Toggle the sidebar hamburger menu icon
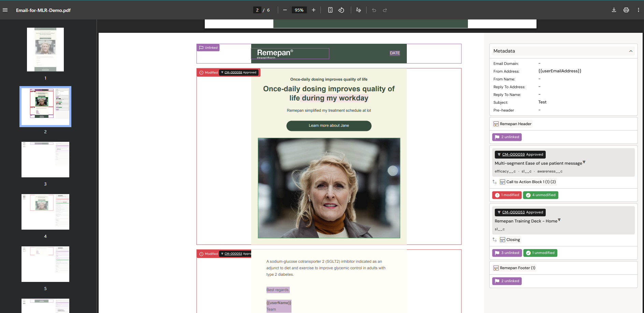 (5, 10)
